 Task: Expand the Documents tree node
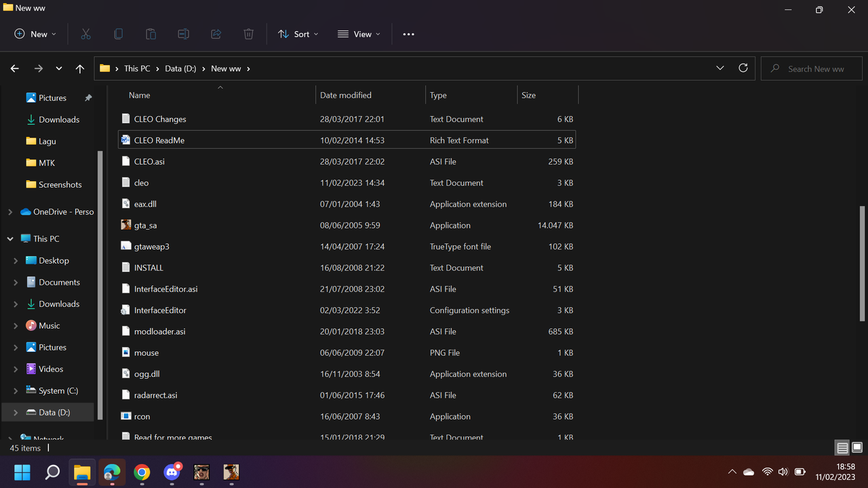pos(16,282)
